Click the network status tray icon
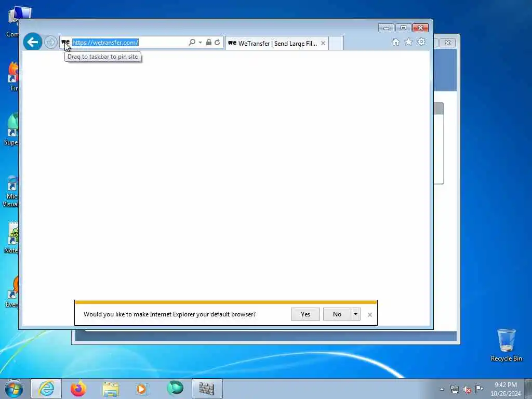This screenshot has width=532, height=399. [455, 389]
